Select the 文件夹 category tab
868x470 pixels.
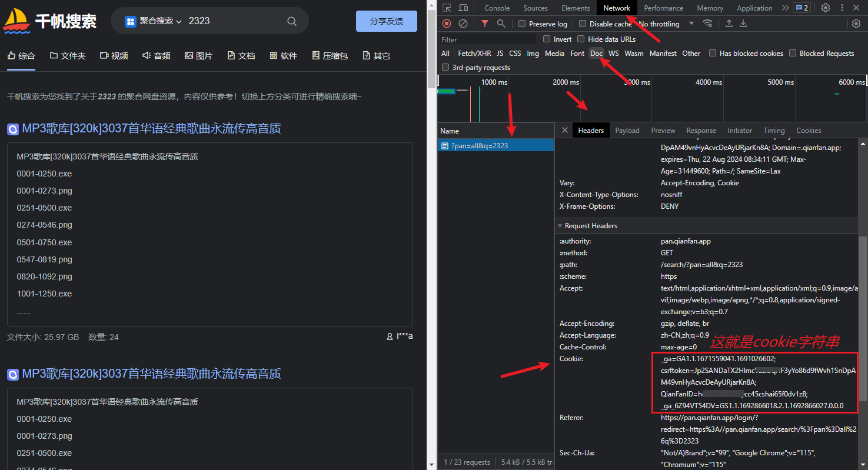(68, 55)
